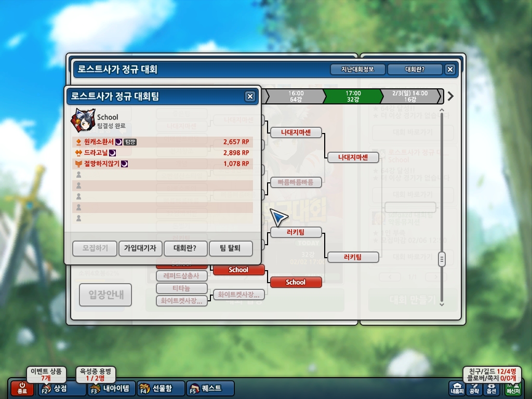Open the 옵션 options icon
Viewport: 532px width, 399px height.
[491, 389]
